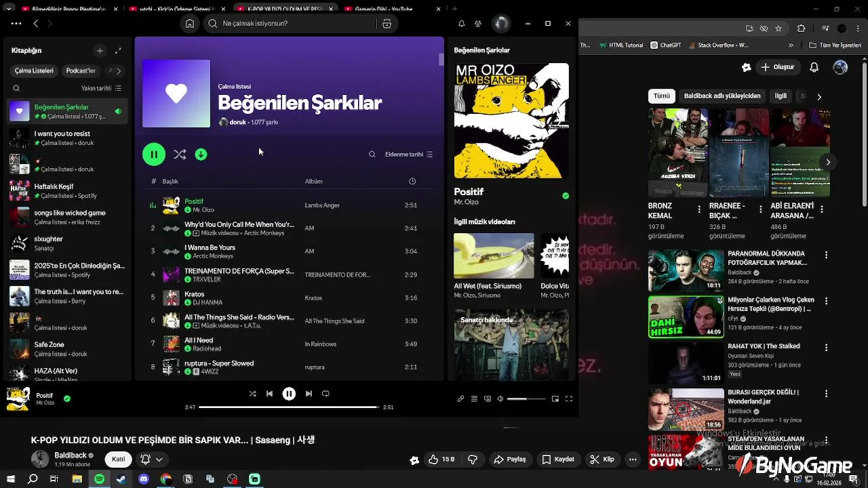
Task: Click the Katıl button on YouTube
Action: 119,460
